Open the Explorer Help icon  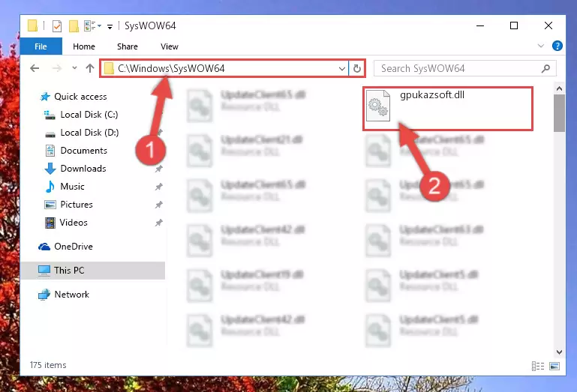pyautogui.click(x=557, y=46)
